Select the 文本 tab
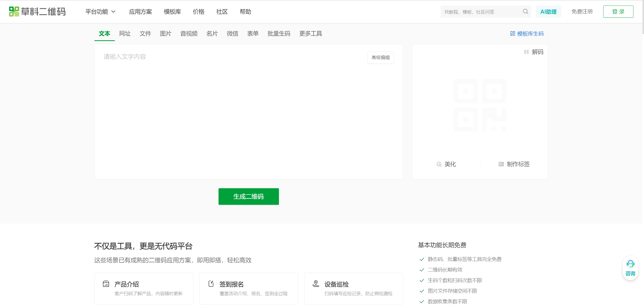The height and width of the screenshot is (308, 644). pos(104,33)
